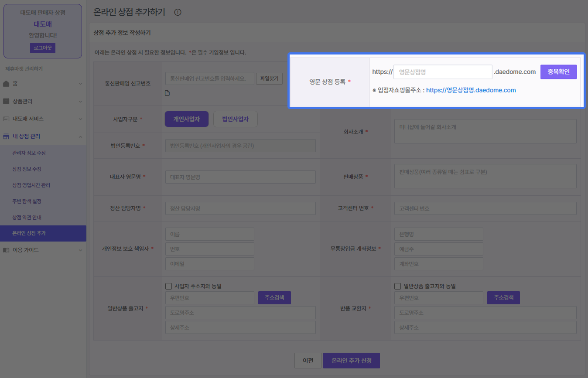Viewport: 588px width, 378px height.
Task: Open 상점 정보 수정 menu item
Action: pyautogui.click(x=27, y=169)
